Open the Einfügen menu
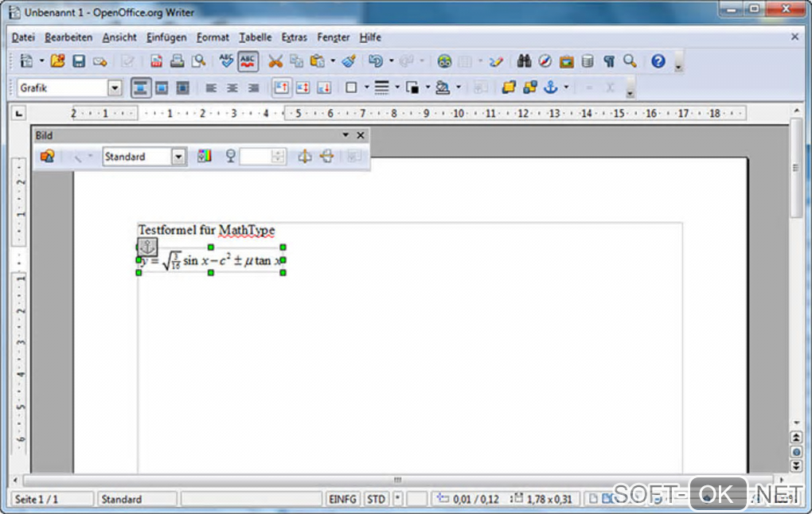812x514 pixels. coord(166,37)
